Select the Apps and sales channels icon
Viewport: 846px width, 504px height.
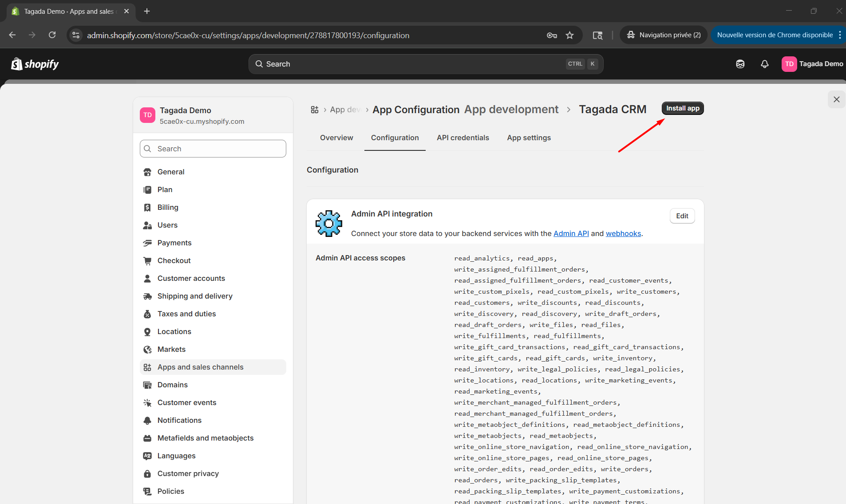coord(147,367)
